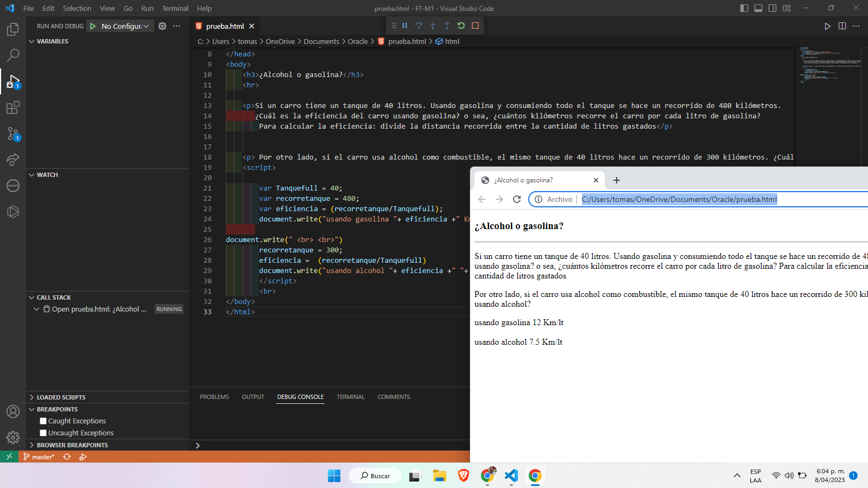
Task: Open Customize Layout icon in title bar
Action: (x=787, y=8)
